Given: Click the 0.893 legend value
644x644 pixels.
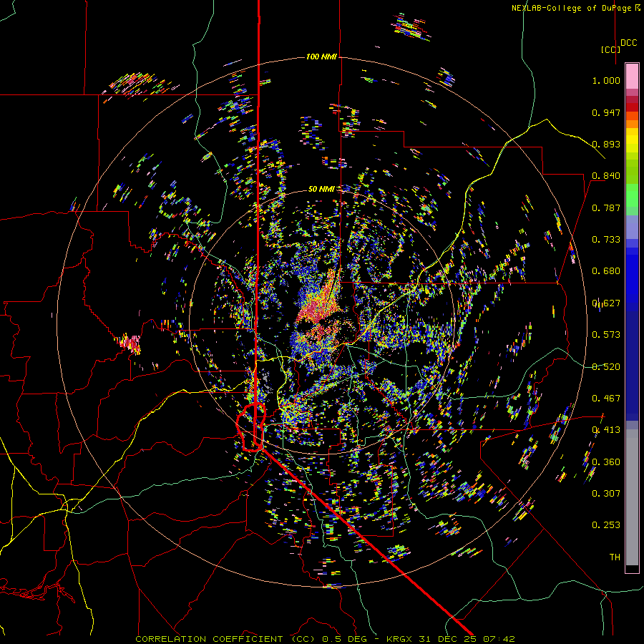Looking at the screenshot, I should (606, 144).
